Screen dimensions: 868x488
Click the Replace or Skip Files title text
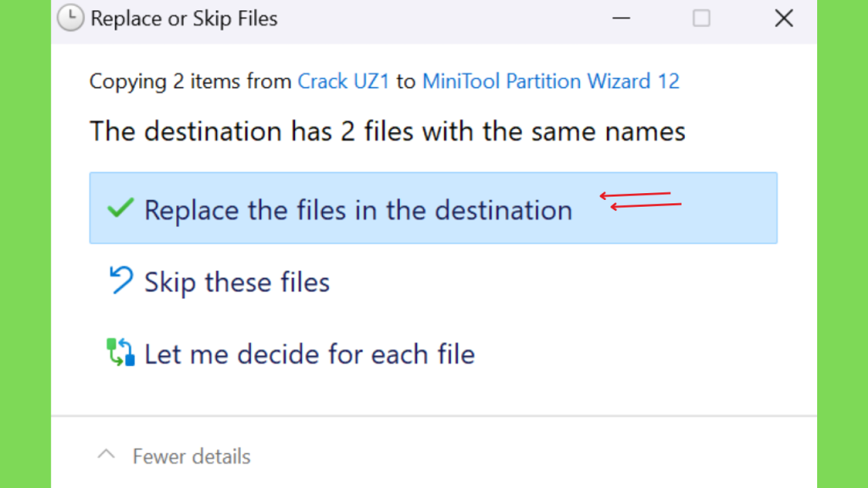[184, 19]
